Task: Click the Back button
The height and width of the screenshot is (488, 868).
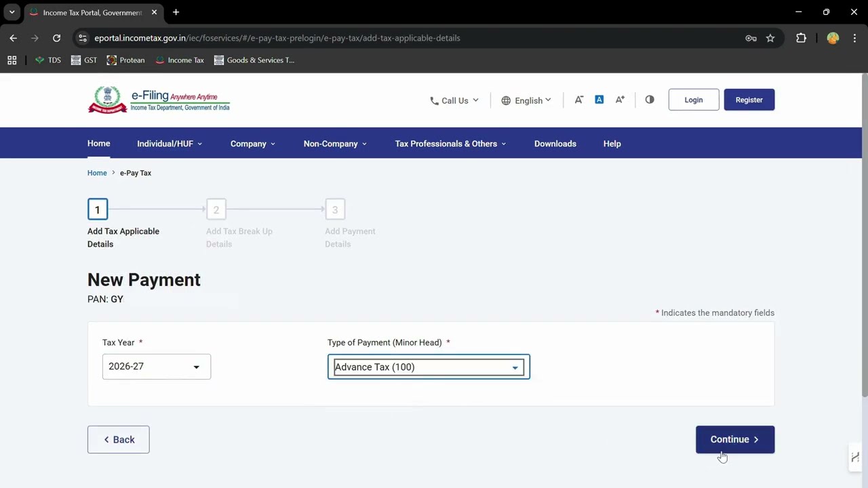Action: pyautogui.click(x=118, y=439)
